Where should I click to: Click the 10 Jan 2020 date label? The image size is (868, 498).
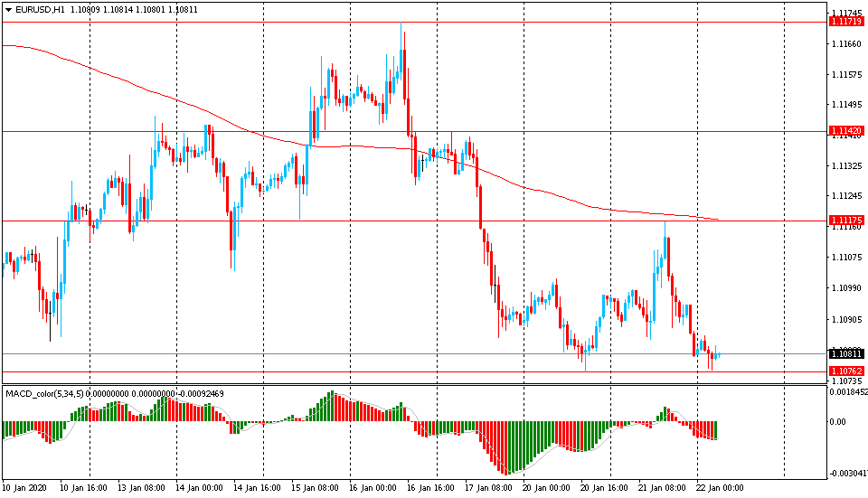[24, 487]
